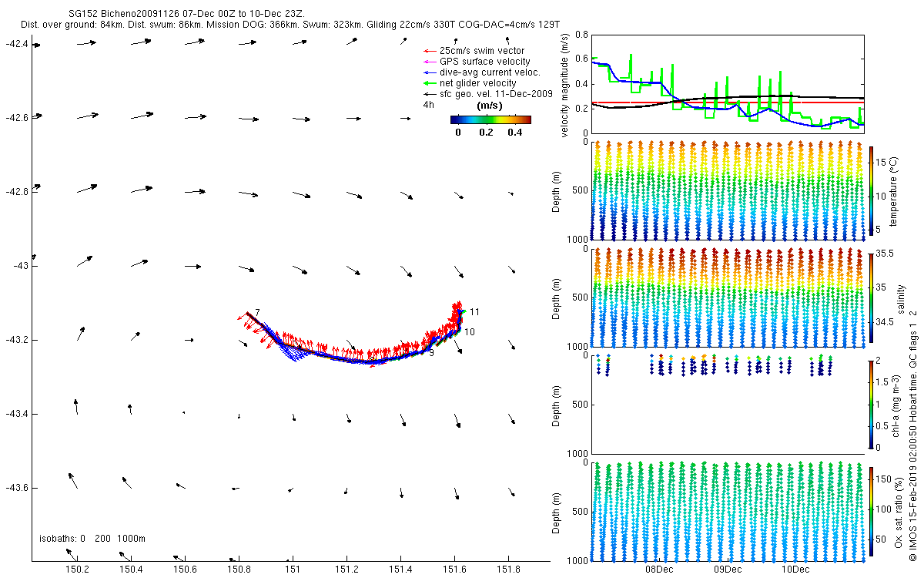Screen dimensions: 924x578
Task: Click the temperature colorbar
Action: click(871, 191)
